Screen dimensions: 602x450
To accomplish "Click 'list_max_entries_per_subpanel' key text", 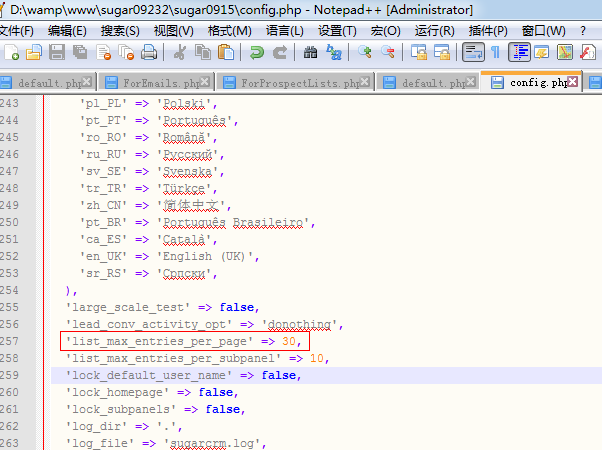I will click(x=173, y=358).
